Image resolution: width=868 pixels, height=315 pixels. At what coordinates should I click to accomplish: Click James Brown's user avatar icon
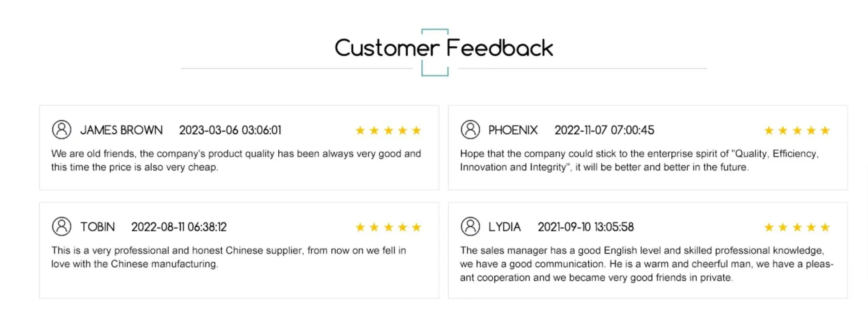pos(62,130)
